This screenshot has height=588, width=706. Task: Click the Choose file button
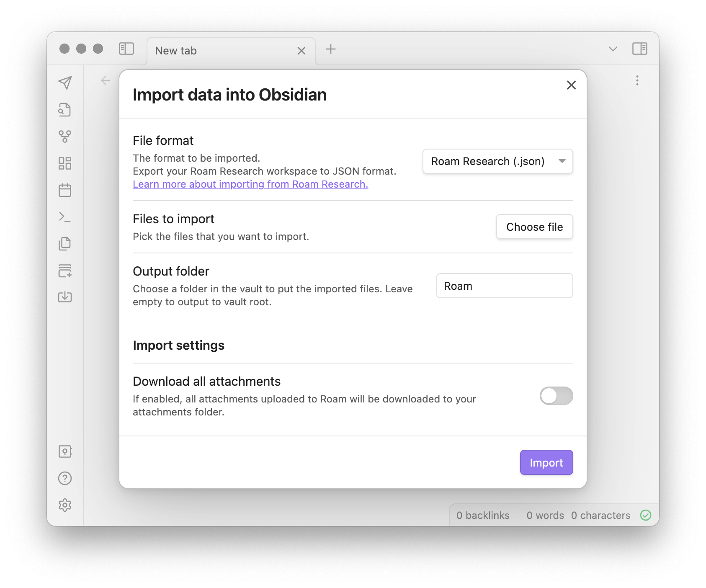coord(534,227)
